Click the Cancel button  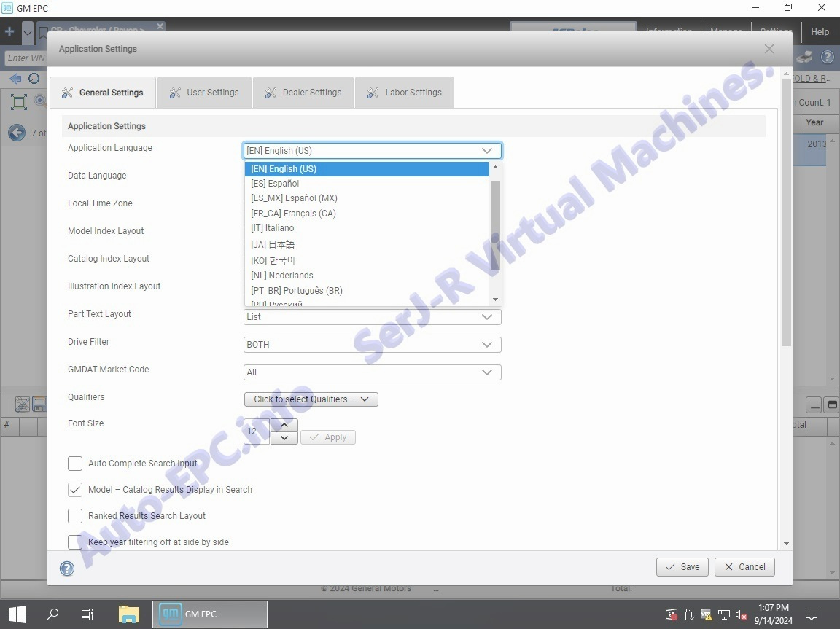[x=744, y=567]
